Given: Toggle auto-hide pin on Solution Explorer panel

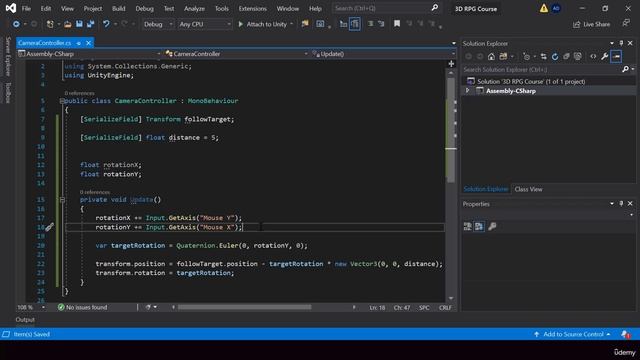Looking at the screenshot, I should [x=621, y=43].
